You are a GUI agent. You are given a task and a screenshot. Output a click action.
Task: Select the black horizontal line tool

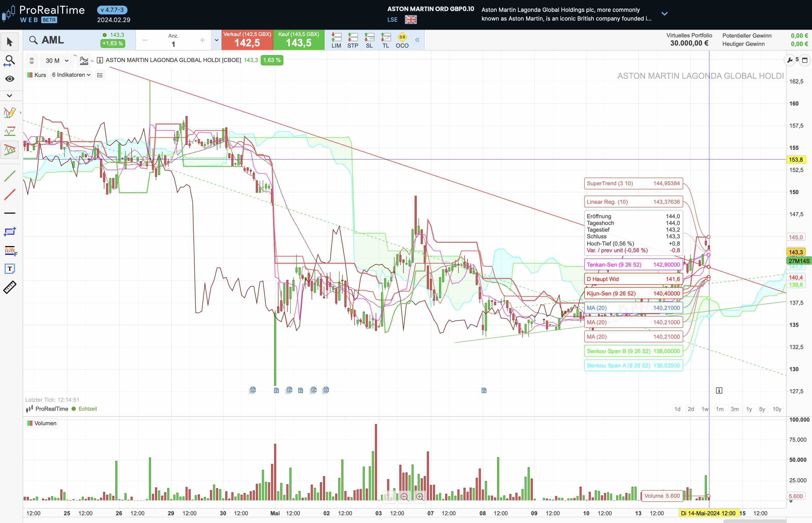click(10, 213)
